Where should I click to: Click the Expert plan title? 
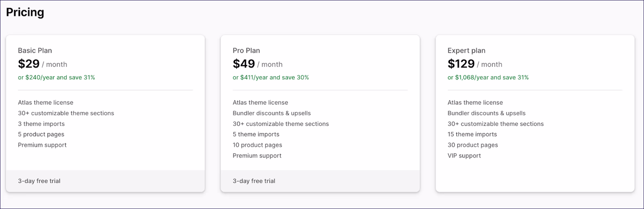tap(466, 50)
